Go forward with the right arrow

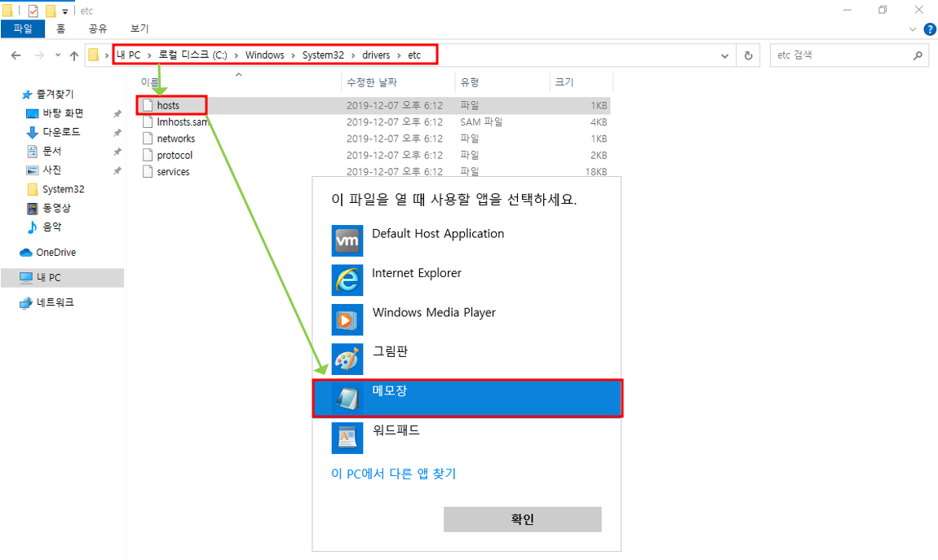pyautogui.click(x=39, y=55)
